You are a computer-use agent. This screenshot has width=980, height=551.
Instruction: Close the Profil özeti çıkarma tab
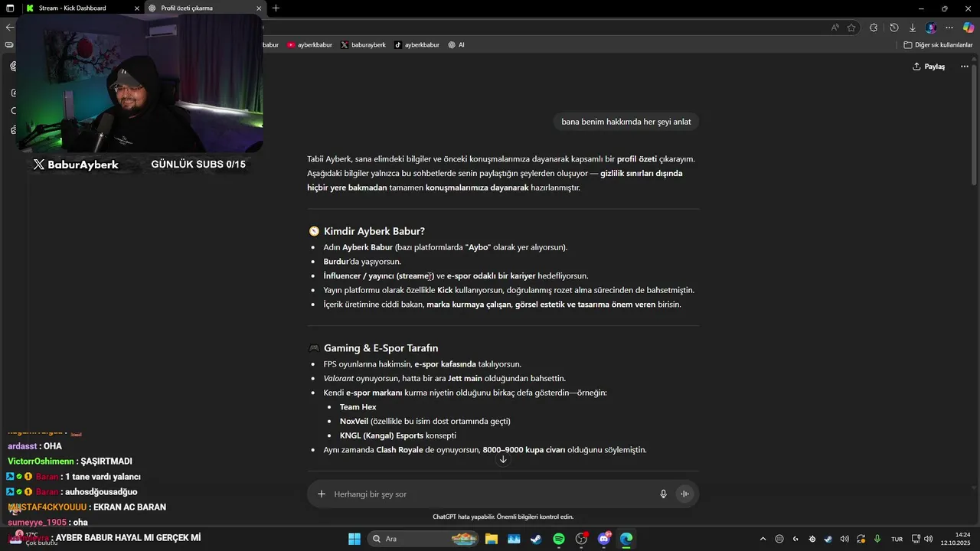click(259, 8)
